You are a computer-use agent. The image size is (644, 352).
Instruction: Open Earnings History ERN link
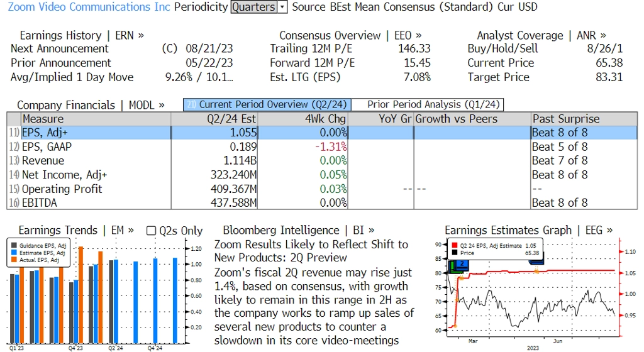coord(82,36)
